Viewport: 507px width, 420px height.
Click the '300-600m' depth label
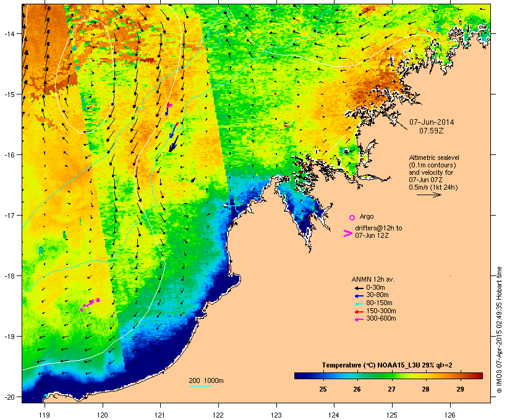381,319
